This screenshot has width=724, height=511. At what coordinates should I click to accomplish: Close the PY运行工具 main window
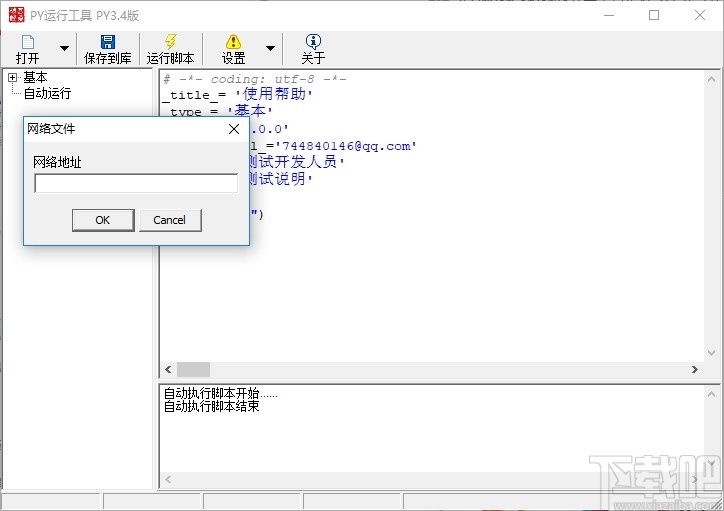pyautogui.click(x=700, y=15)
